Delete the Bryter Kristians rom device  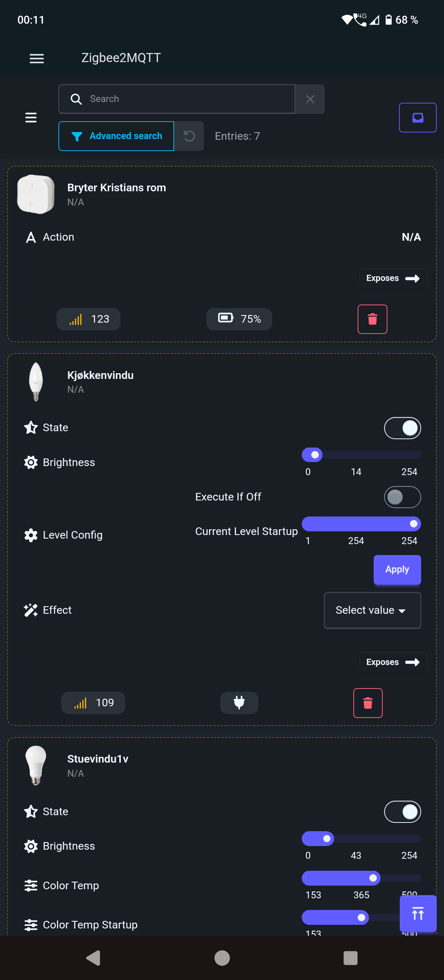tap(372, 319)
